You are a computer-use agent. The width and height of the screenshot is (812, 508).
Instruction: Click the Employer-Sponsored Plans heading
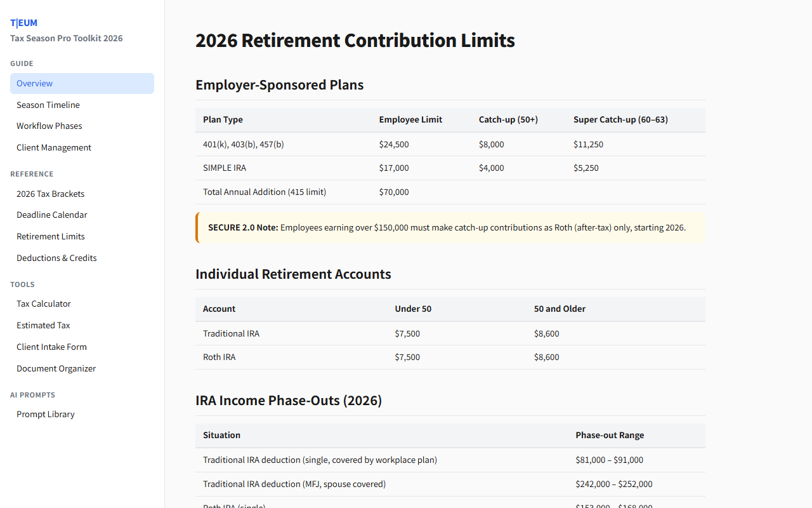(280, 85)
